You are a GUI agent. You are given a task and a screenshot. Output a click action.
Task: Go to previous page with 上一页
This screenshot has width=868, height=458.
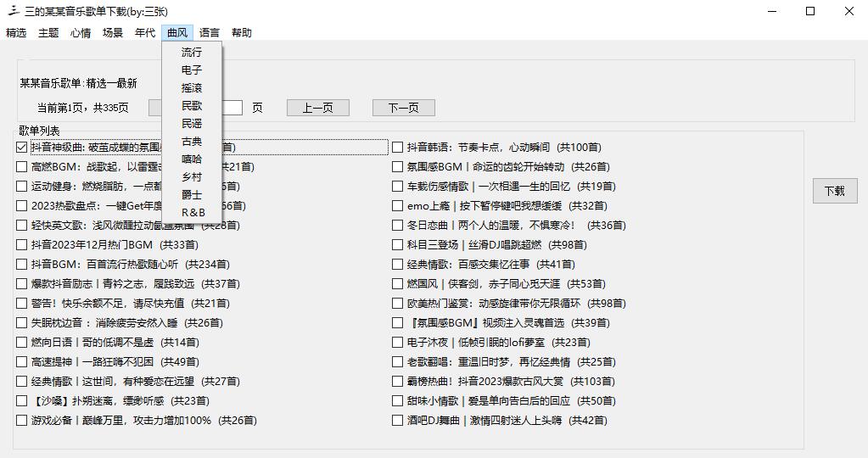coord(317,108)
